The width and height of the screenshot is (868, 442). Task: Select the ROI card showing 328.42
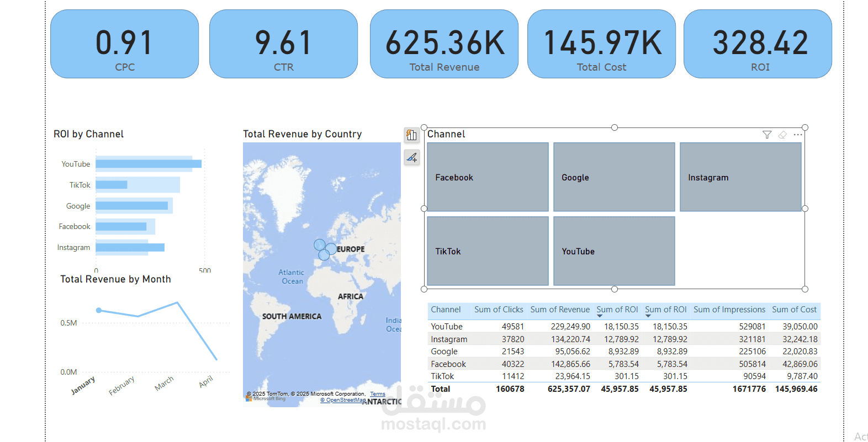[758, 44]
